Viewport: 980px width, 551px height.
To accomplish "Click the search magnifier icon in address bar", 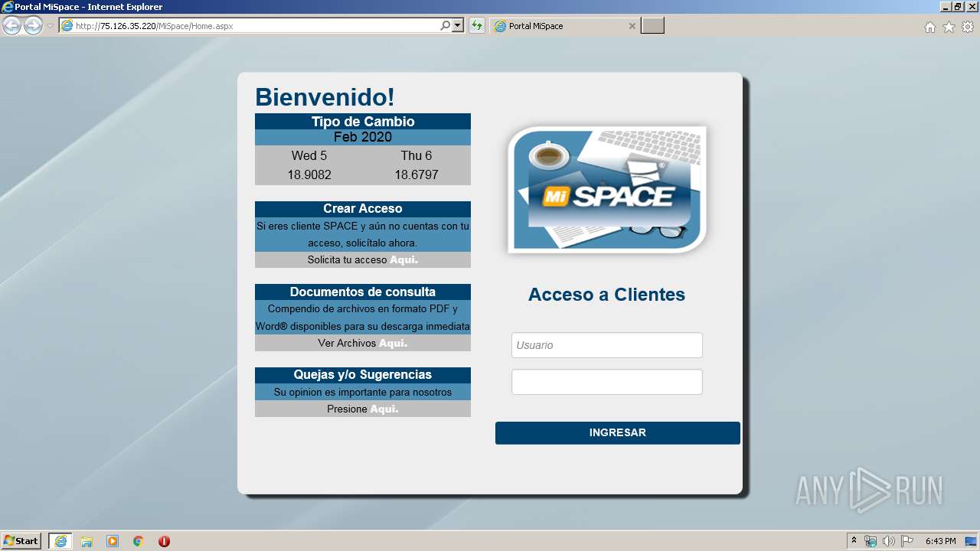I will coord(446,26).
